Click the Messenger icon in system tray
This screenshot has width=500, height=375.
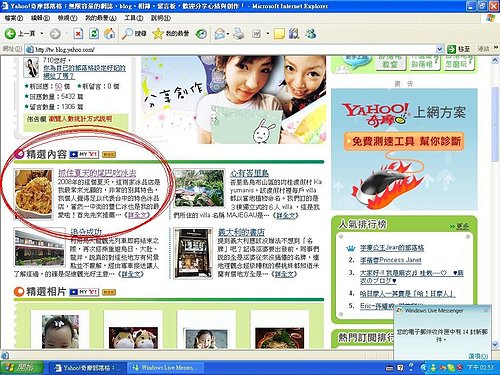coord(433,368)
